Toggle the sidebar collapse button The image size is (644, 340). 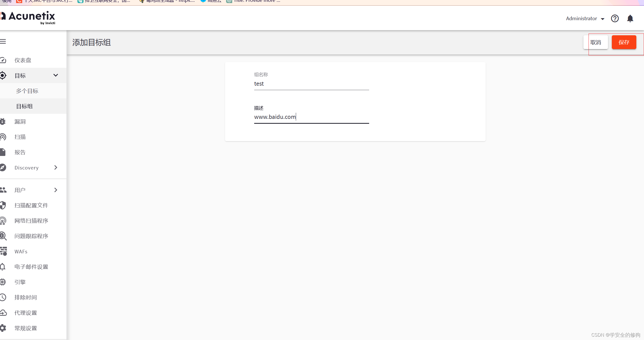click(x=4, y=41)
